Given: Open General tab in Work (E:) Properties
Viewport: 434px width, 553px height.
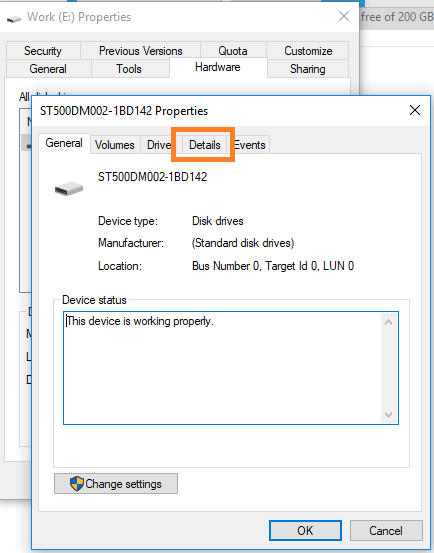Looking at the screenshot, I should pos(48,68).
